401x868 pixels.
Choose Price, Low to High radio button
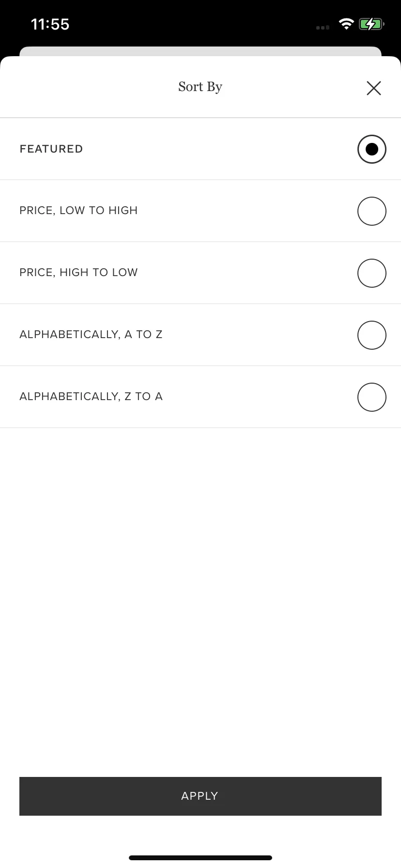coord(372,211)
